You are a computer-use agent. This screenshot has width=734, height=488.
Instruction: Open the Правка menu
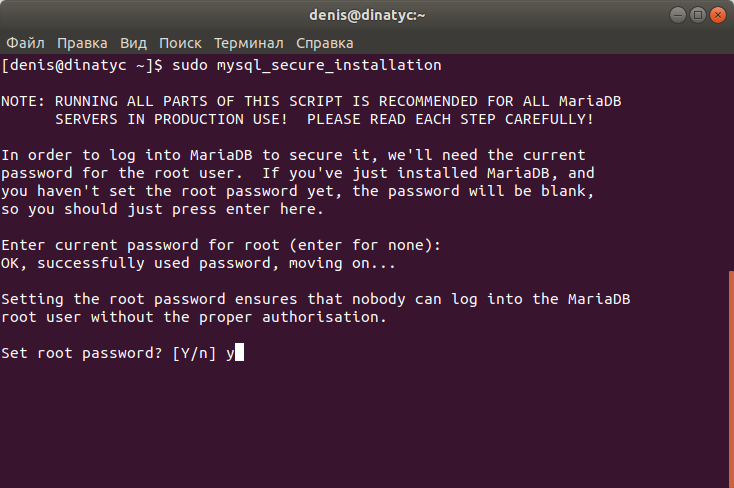coord(82,43)
